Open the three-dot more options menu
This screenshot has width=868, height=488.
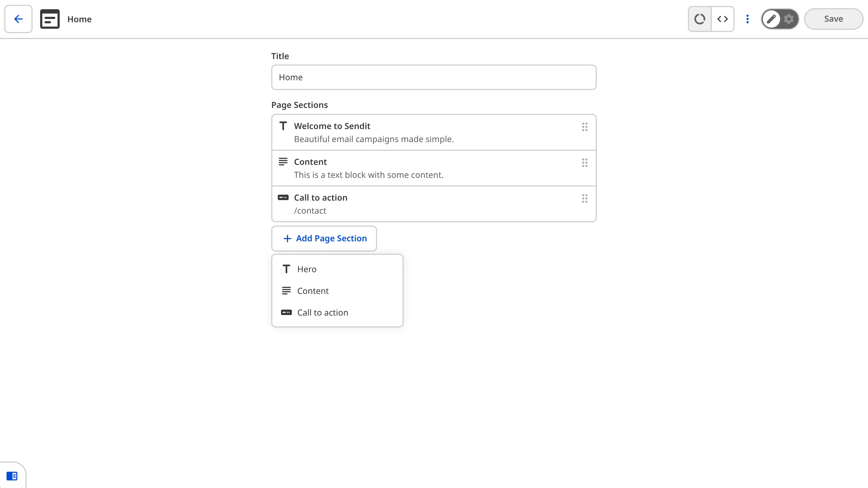coord(747,19)
